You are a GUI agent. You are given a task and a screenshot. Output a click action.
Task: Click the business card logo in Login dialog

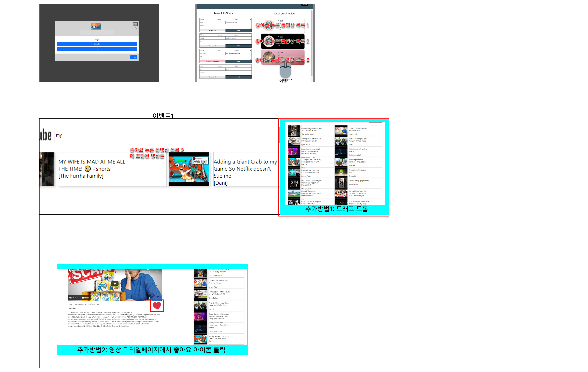point(95,26)
